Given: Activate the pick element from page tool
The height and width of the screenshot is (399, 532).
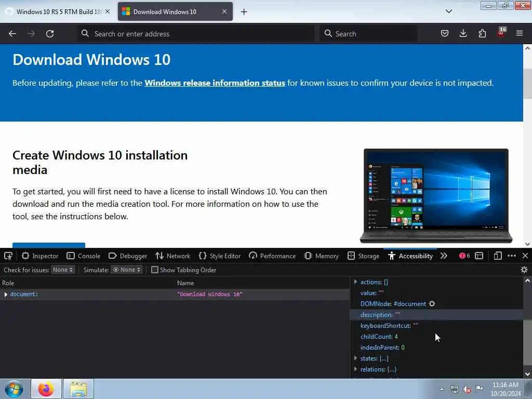Looking at the screenshot, I should [8, 256].
